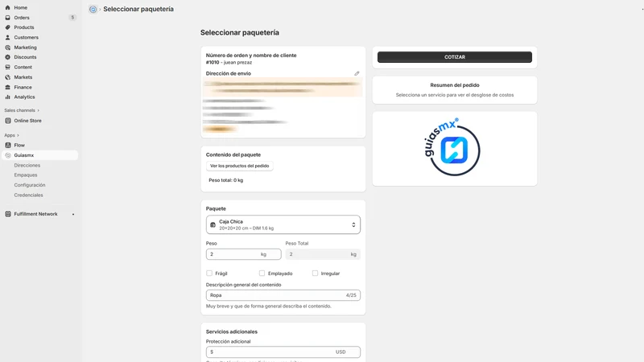Open Credenciales under Guiasmx
The height and width of the screenshot is (362, 644).
(28, 195)
